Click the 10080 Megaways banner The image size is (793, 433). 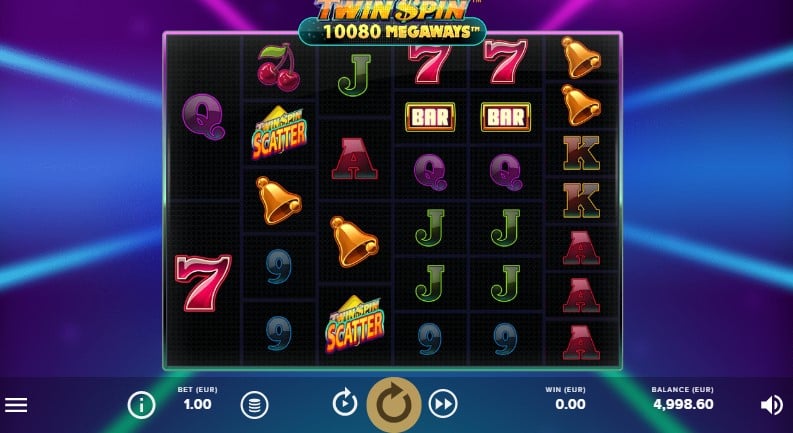tap(392, 31)
